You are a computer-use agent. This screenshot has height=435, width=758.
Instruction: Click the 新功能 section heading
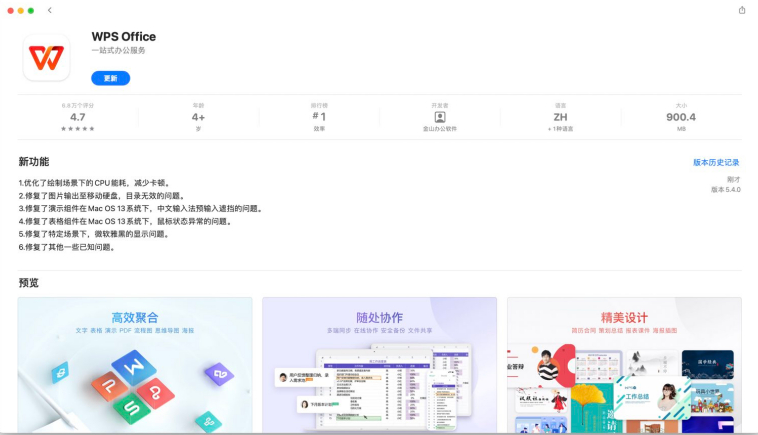[34, 161]
